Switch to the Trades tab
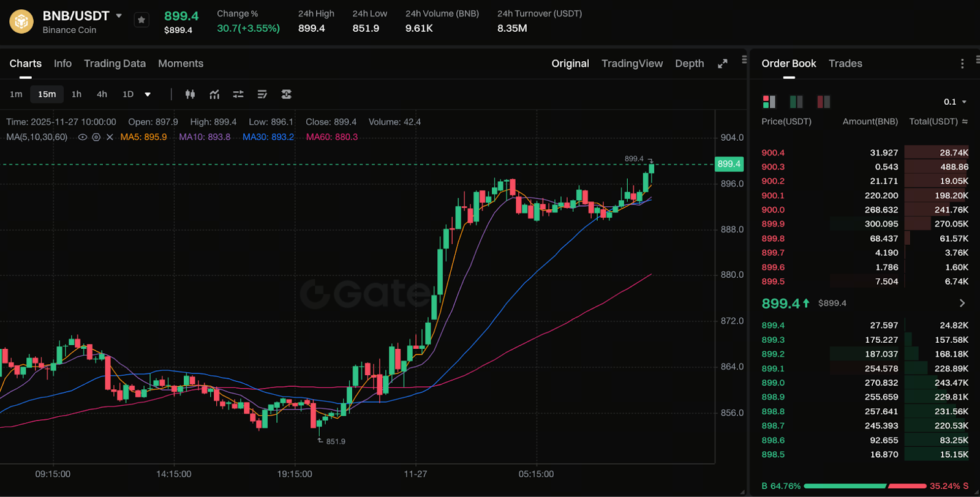Screen dimensions: 980x497 (845, 64)
